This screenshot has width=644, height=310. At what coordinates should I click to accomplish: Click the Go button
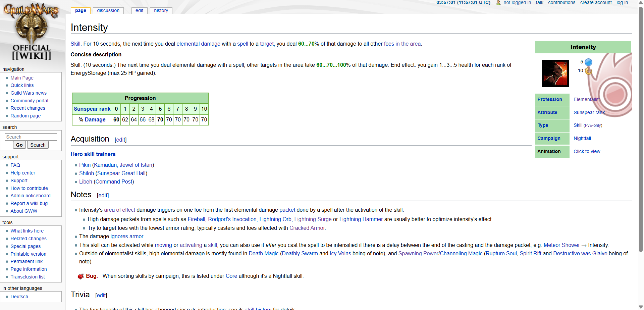[19, 145]
